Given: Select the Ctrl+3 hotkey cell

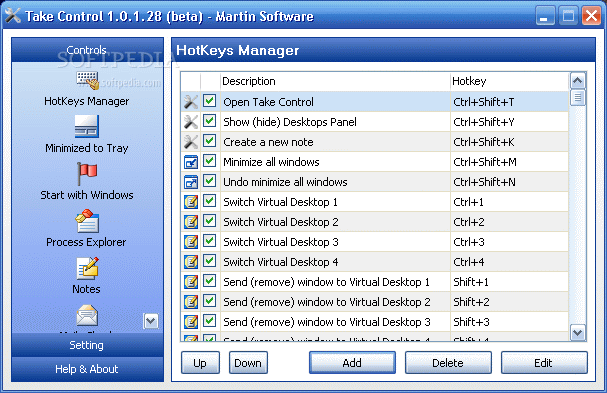Looking at the screenshot, I should 509,242.
